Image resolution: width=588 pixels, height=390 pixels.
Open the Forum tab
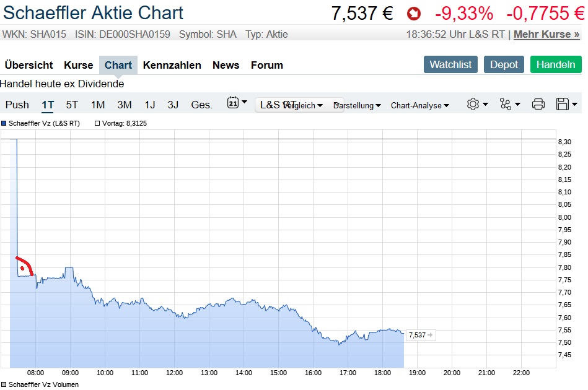point(266,65)
